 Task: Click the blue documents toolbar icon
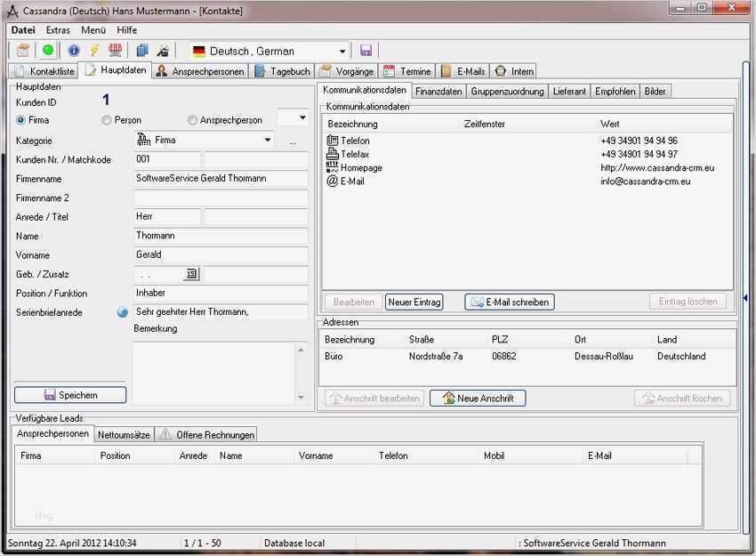[142, 50]
